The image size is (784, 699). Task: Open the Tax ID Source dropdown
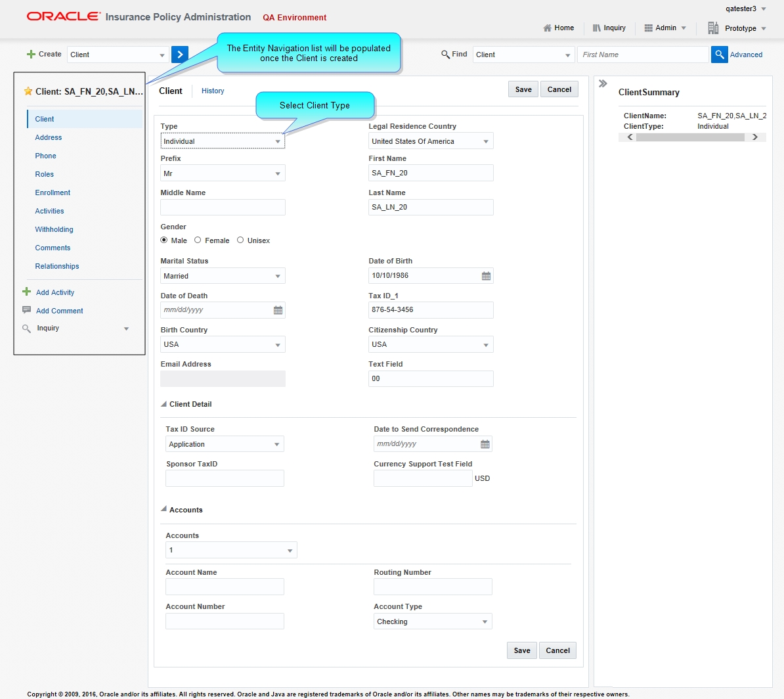(225, 444)
